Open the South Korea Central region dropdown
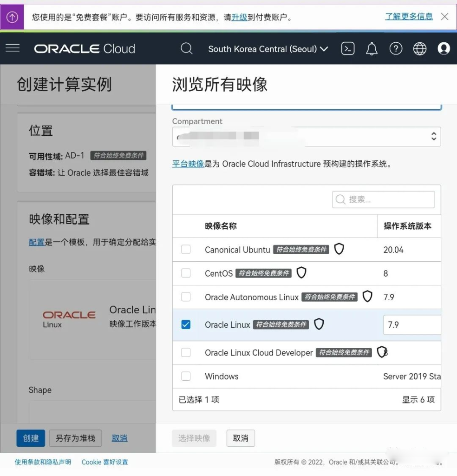This screenshot has width=457, height=476. pos(268,49)
